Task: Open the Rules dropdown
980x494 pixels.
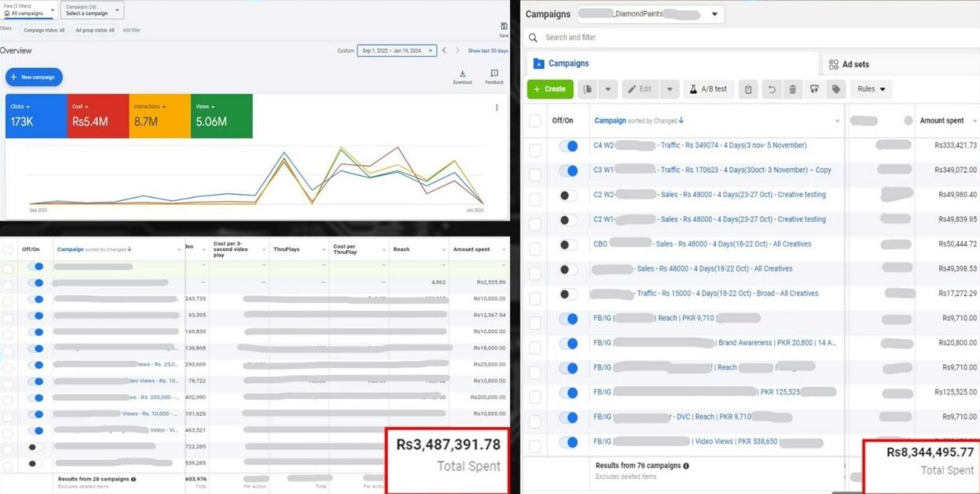Action: point(871,89)
